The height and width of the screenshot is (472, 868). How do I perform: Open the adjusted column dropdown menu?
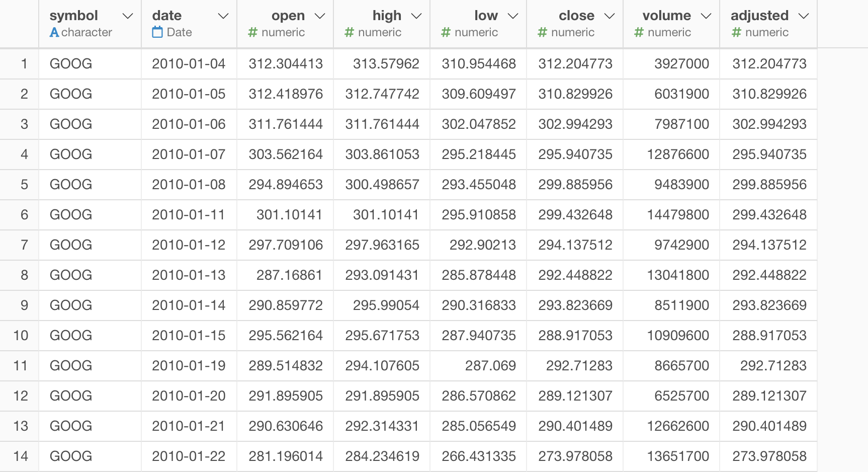[804, 16]
